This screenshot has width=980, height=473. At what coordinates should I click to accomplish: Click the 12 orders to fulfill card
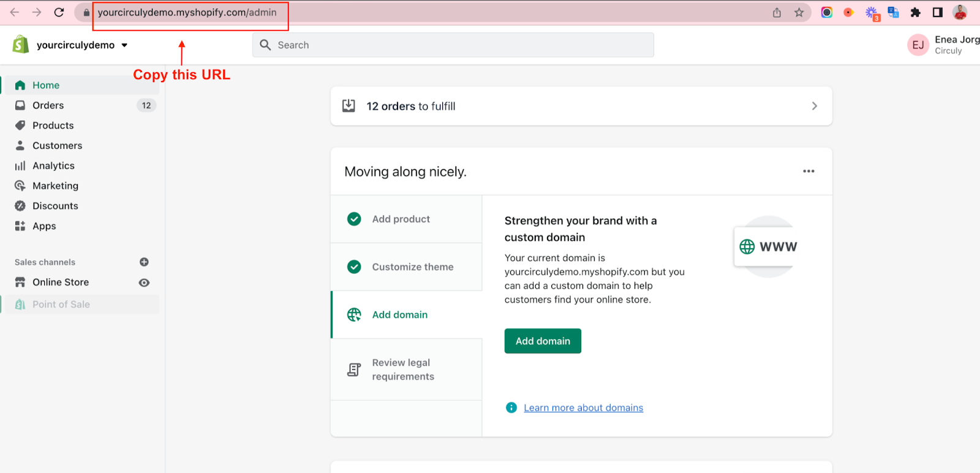tap(581, 106)
